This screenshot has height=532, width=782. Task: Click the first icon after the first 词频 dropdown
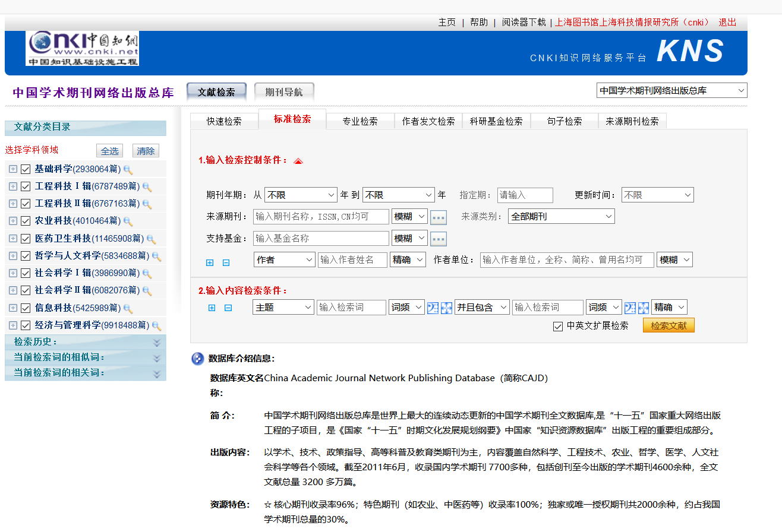click(433, 308)
